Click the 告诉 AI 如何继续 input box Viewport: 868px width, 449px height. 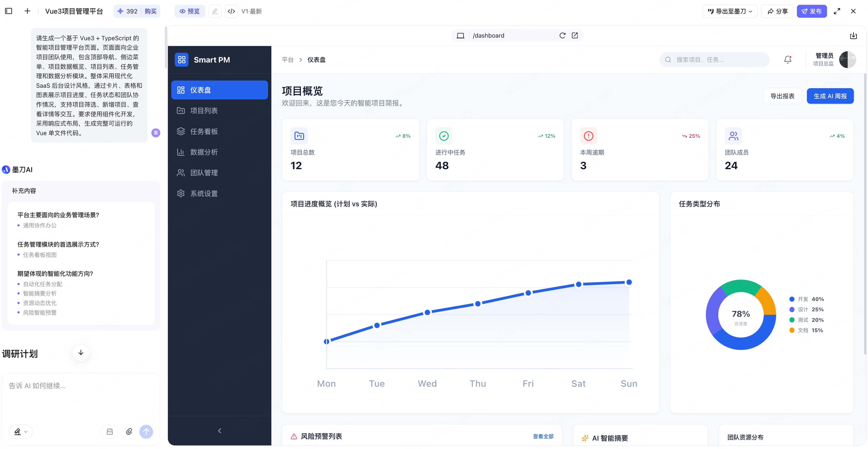81,396
